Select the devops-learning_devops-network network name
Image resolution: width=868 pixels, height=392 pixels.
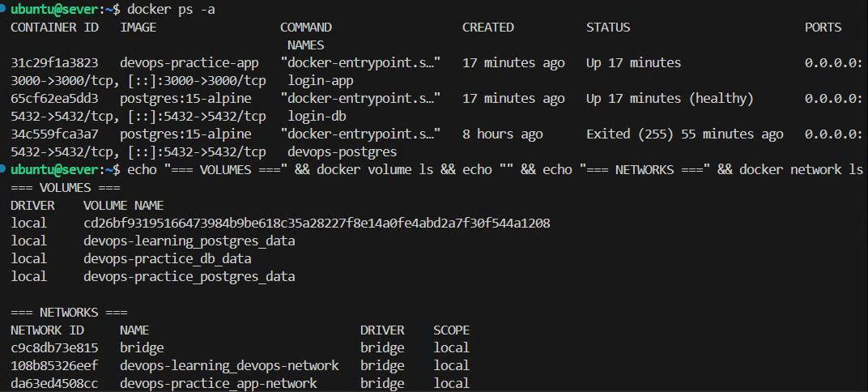(x=229, y=365)
